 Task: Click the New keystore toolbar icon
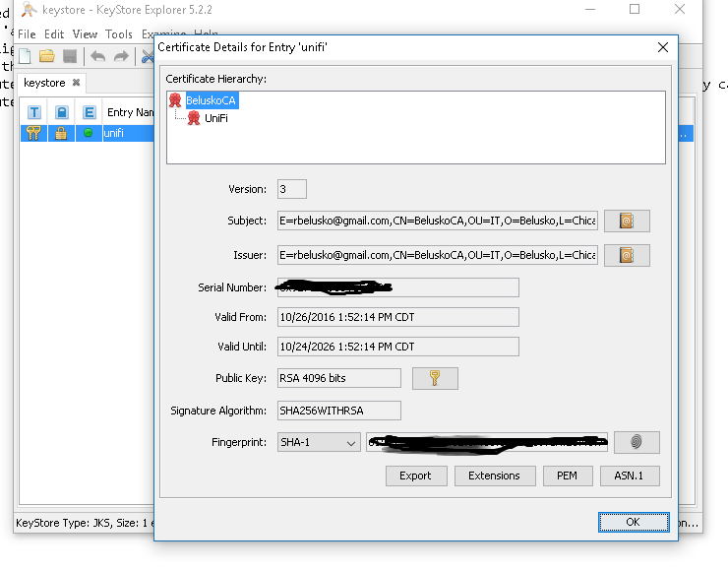(x=25, y=56)
